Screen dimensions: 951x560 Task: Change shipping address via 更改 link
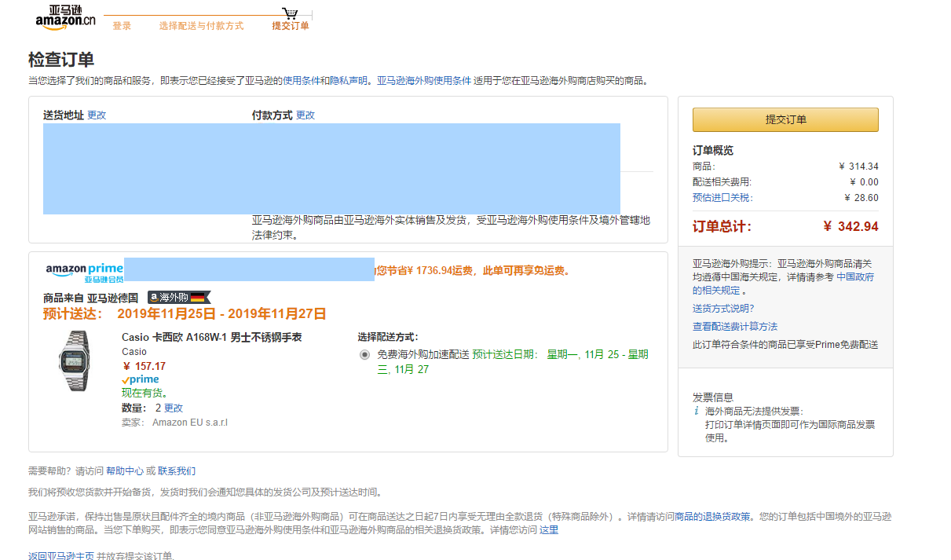tap(97, 115)
